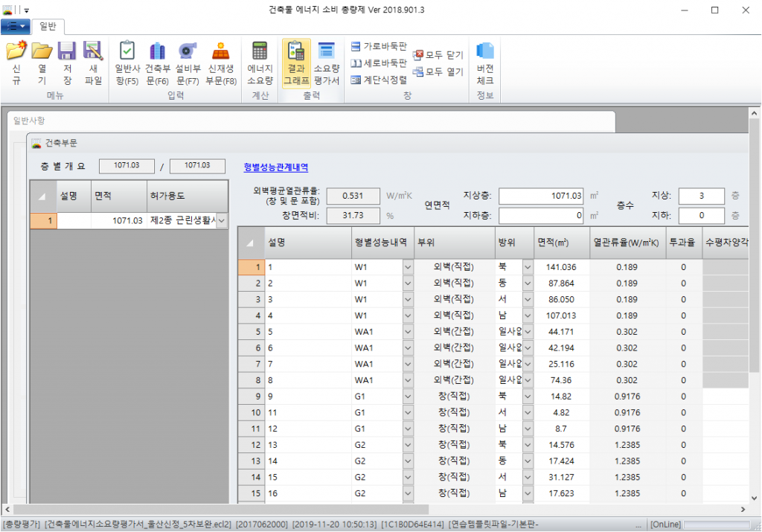Click the 방위 column header
Viewport: 762px width, 532px height.
click(514, 243)
